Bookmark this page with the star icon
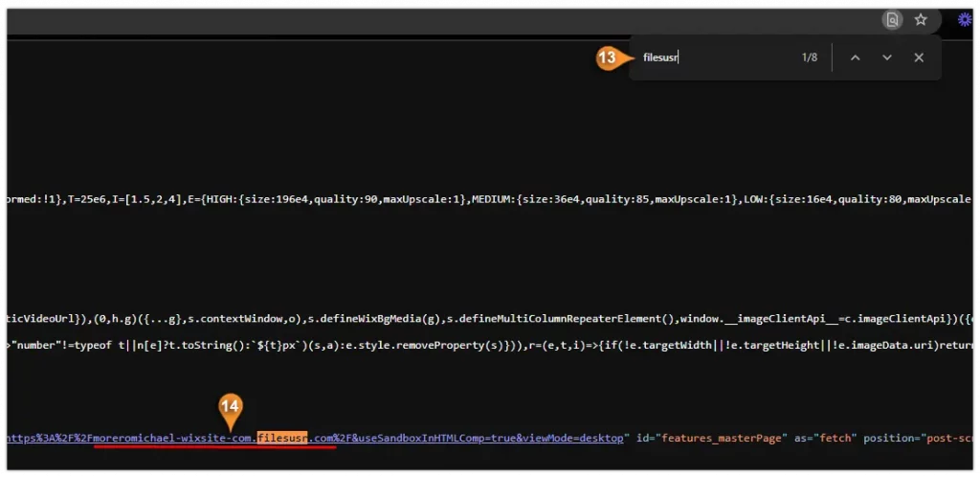The image size is (980, 477). (921, 20)
